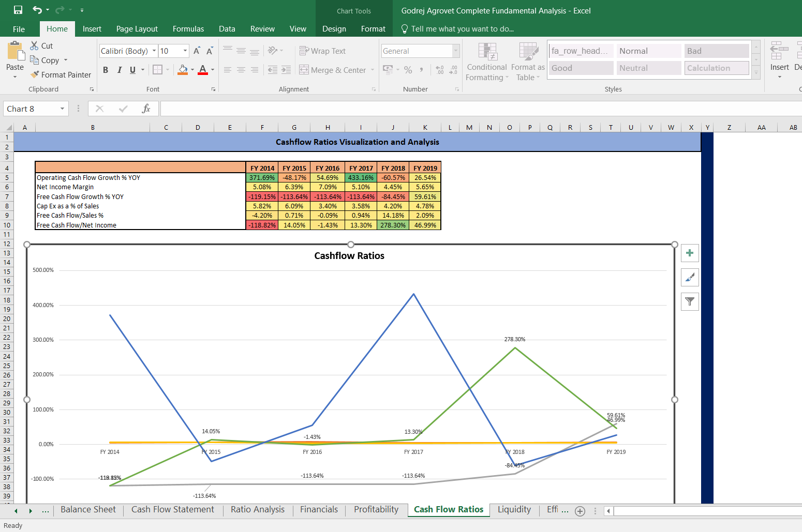Click the Insert cells icon
Image resolution: width=802 pixels, height=532 pixels.
(779, 52)
